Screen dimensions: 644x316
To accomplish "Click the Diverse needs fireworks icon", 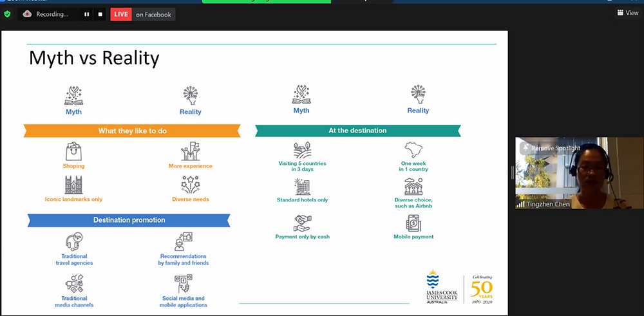I will 190,185.
